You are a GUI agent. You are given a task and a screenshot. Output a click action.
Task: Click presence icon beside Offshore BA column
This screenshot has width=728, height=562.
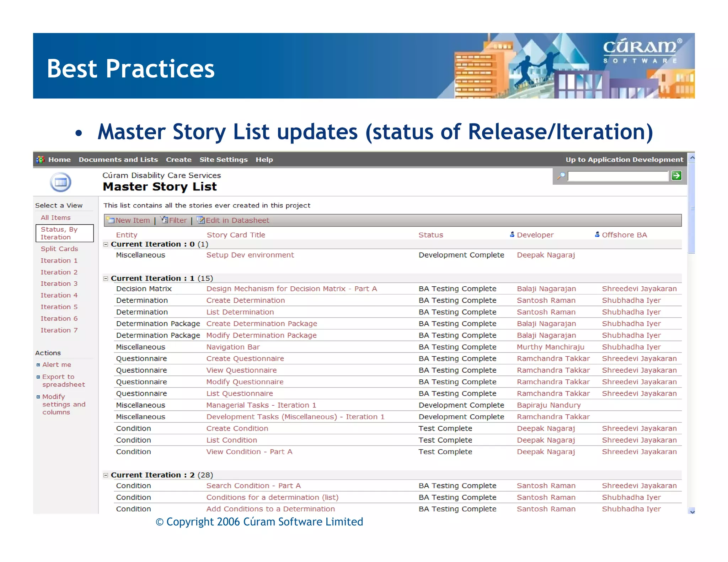coord(597,234)
